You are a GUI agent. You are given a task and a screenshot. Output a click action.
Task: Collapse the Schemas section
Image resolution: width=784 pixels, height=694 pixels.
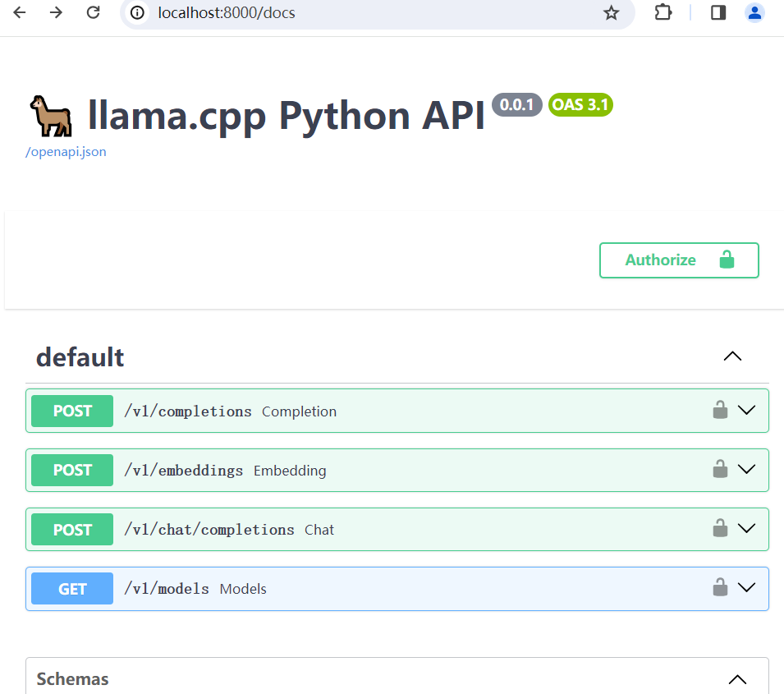[737, 679]
